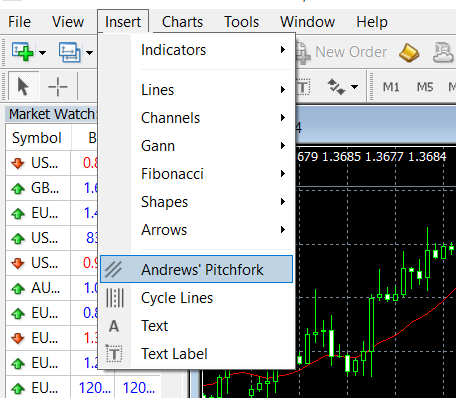Viewport: 456px width, 398px height.
Task: Click the chart price 1.3684 value
Action: [427, 156]
